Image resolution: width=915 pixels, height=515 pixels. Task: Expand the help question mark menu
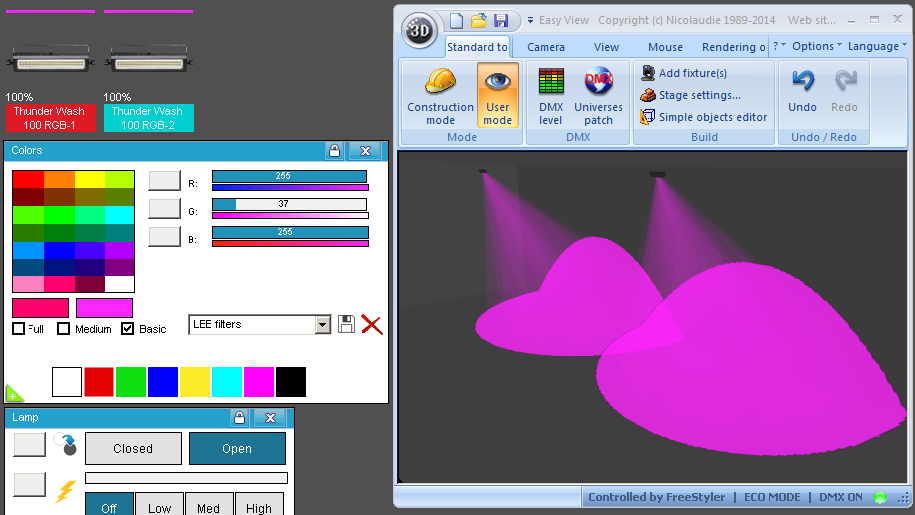pos(779,46)
